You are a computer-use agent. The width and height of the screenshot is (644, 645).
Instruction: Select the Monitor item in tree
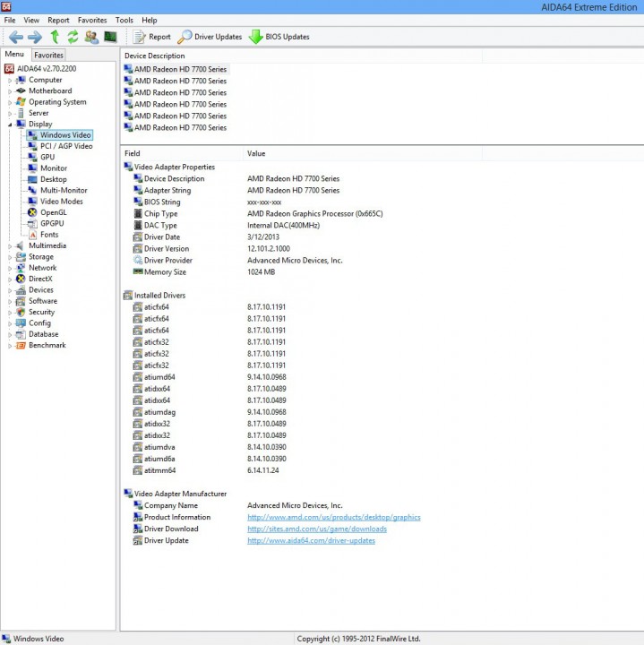47,168
